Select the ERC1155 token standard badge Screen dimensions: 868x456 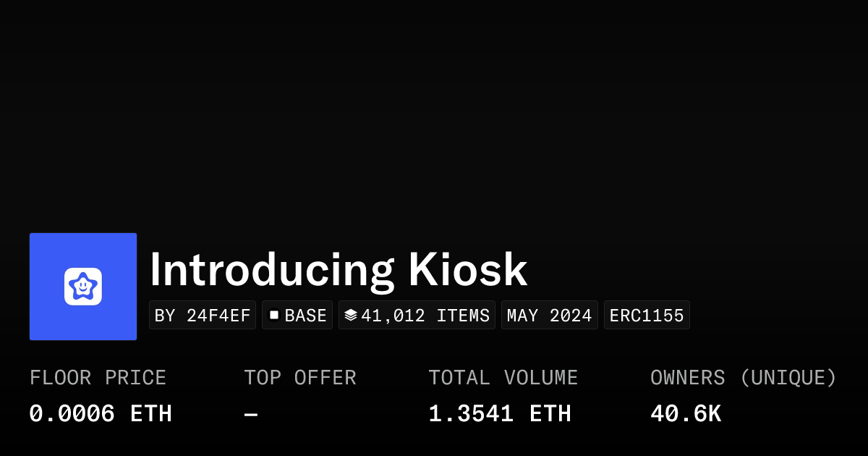tap(647, 316)
